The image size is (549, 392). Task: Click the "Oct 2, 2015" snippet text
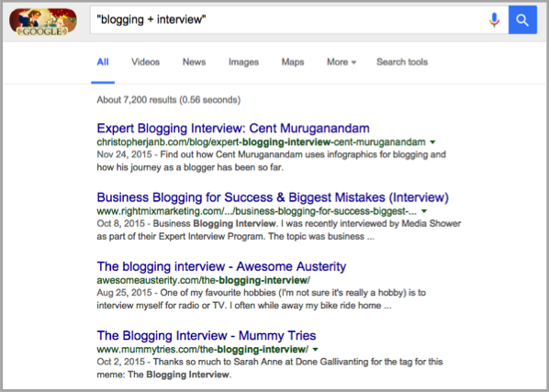121,362
